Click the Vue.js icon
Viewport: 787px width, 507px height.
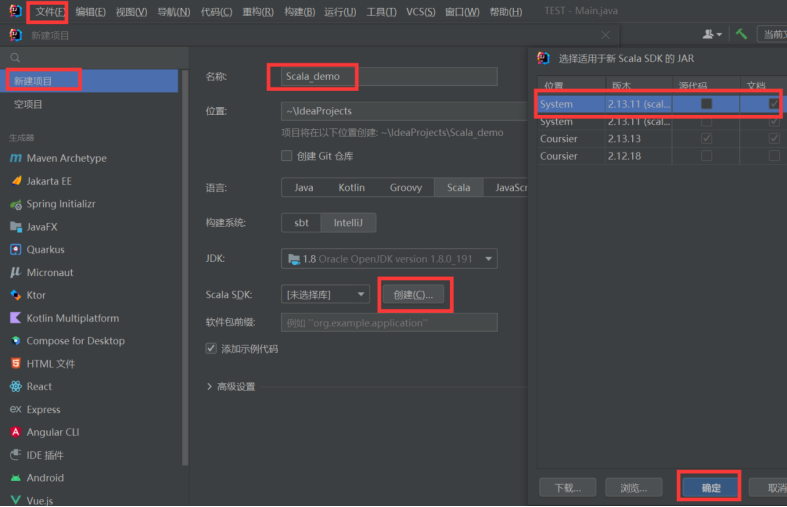pyautogui.click(x=16, y=500)
